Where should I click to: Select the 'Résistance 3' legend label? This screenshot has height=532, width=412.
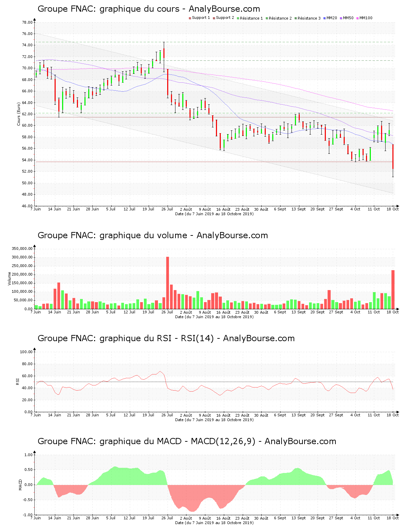coord(309,18)
